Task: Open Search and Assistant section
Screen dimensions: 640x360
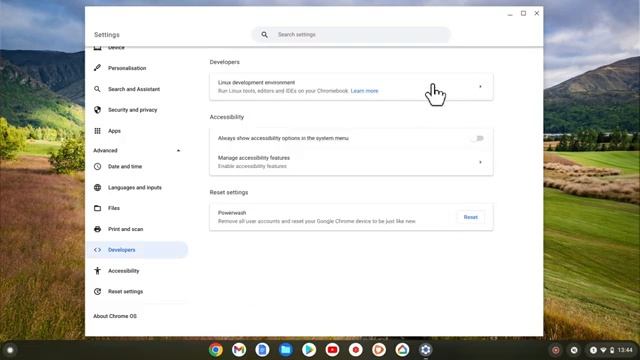Action: tap(134, 89)
